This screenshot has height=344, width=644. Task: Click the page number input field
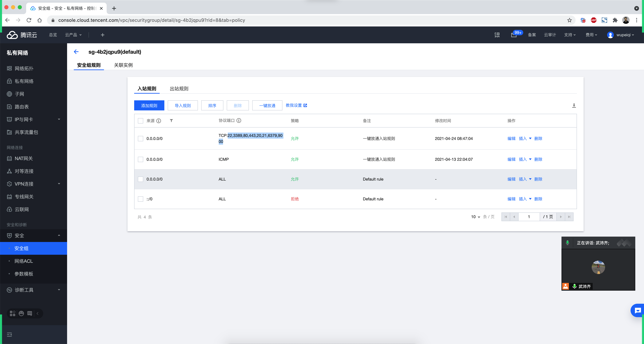(529, 217)
